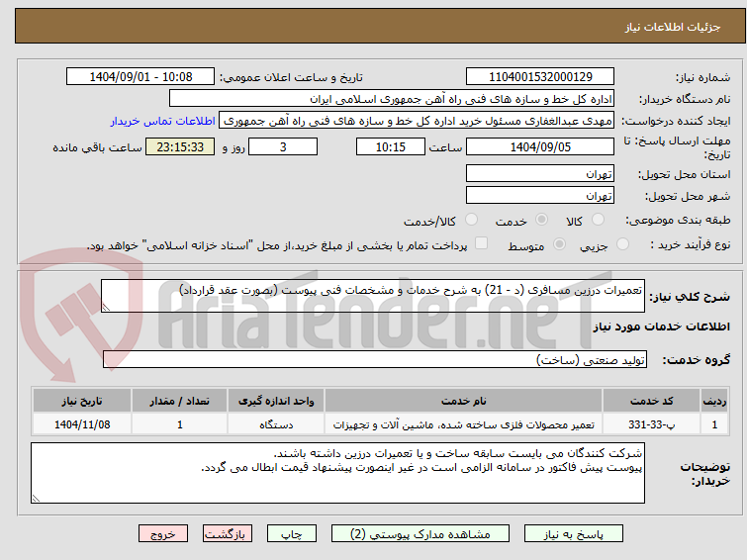Image resolution: width=747 pixels, height=560 pixels.
Task: Click the delivery province field تهران
Action: [x=540, y=173]
